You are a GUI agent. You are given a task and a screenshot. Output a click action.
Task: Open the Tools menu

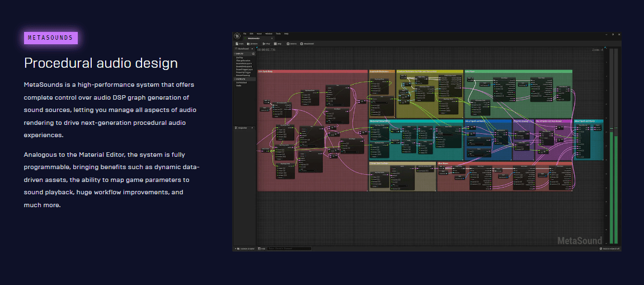pyautogui.click(x=278, y=34)
